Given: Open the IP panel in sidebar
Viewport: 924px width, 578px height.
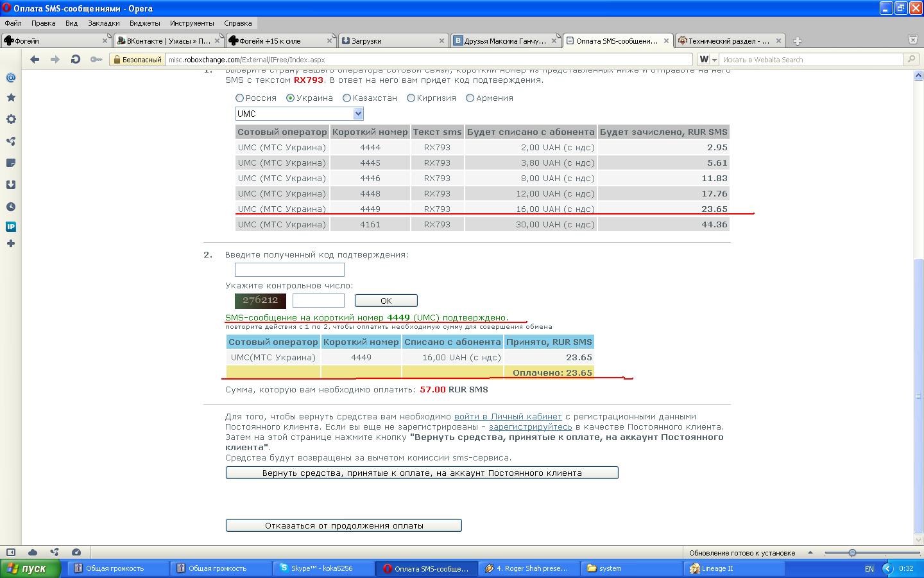Looking at the screenshot, I should coord(11,227).
